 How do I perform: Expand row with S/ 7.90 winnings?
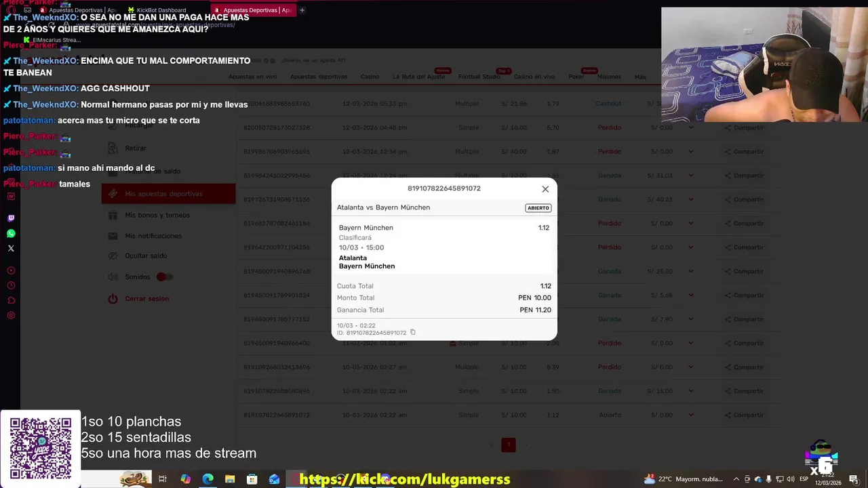click(x=691, y=319)
